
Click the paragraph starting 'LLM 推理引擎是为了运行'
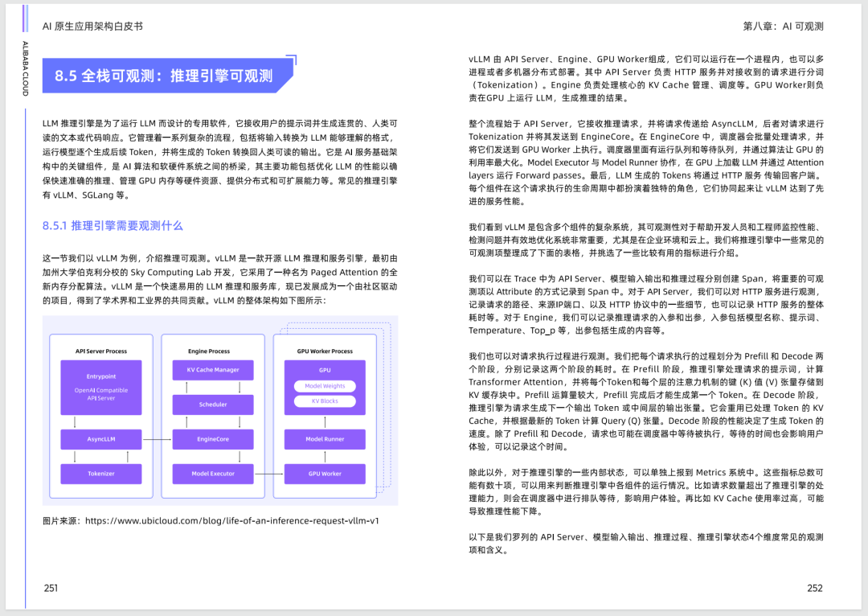pos(219,159)
